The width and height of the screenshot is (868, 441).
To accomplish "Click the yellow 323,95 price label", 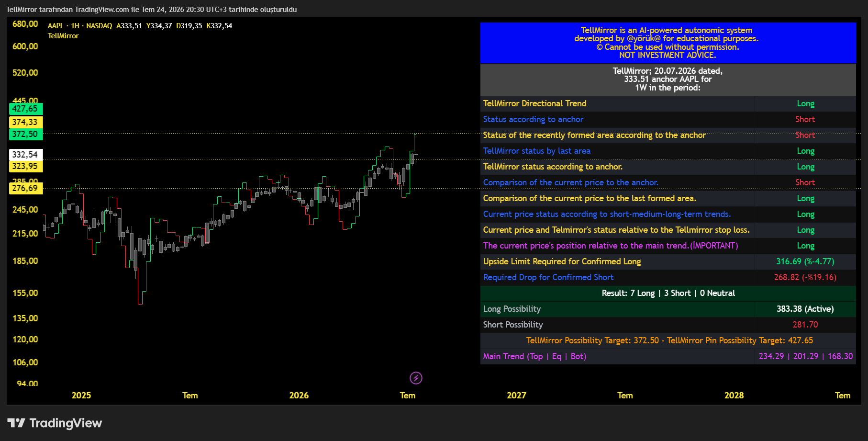I will (x=26, y=166).
